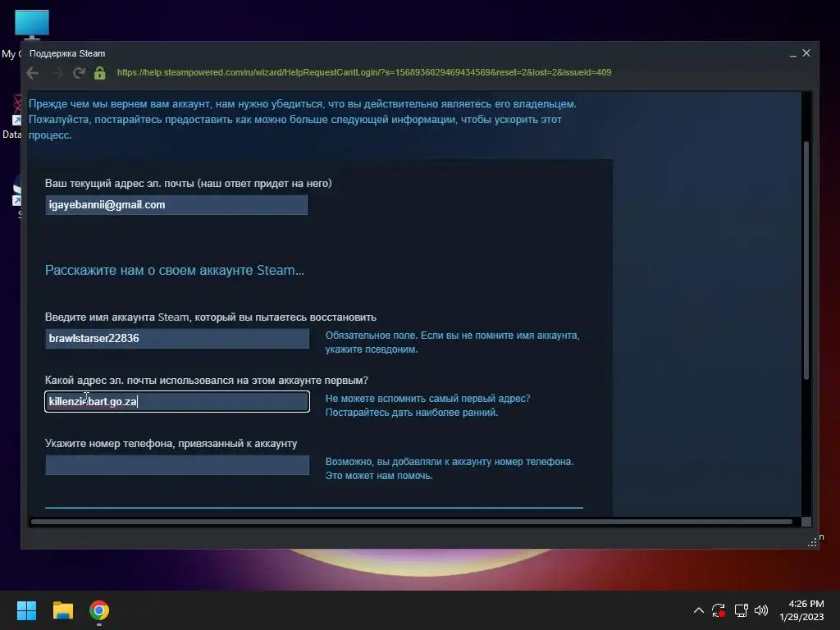
Task: Open Google Chrome from the taskbar
Action: click(99, 610)
